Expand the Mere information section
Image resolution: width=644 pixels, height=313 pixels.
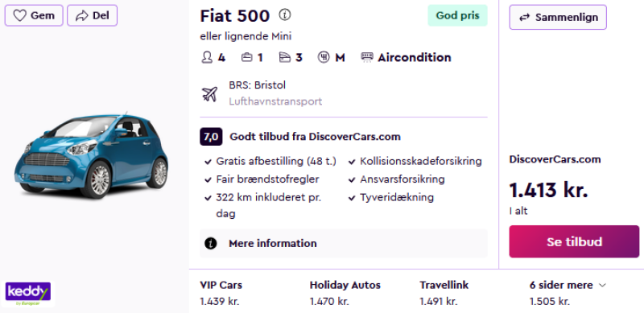pos(344,243)
